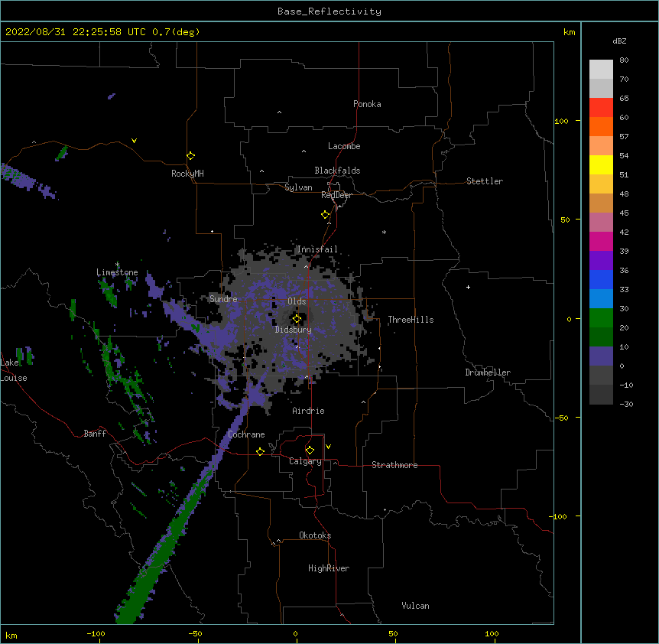Click the dark green swatch between 20 and 10

click(x=601, y=337)
